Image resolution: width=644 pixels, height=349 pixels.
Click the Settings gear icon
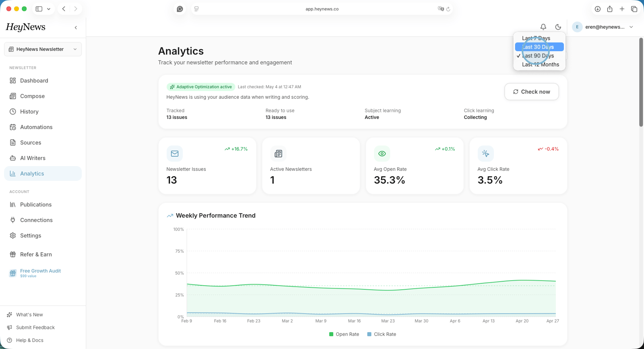[x=13, y=236]
